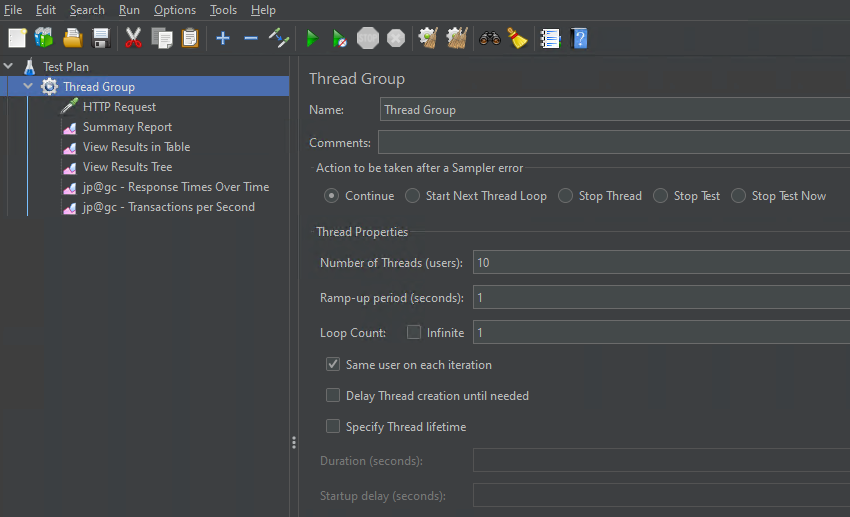Click the Copy icon in toolbar

tap(162, 38)
